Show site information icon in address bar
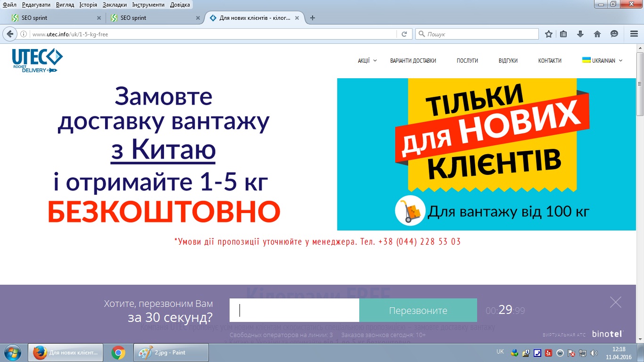Screen dimensions: 644x362 (24, 34)
